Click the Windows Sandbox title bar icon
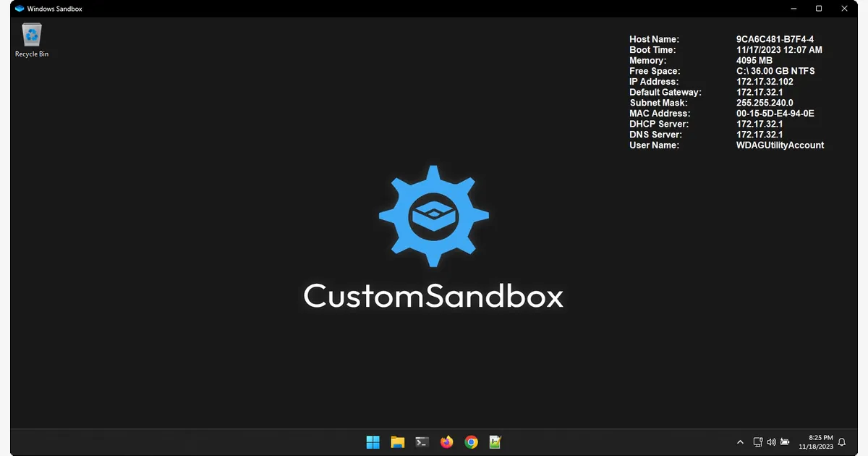 point(20,9)
